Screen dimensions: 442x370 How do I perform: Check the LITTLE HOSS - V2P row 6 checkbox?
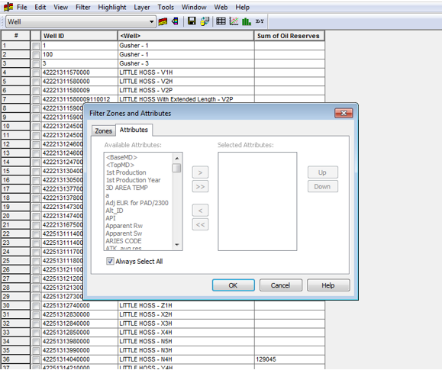pyautogui.click(x=36, y=91)
